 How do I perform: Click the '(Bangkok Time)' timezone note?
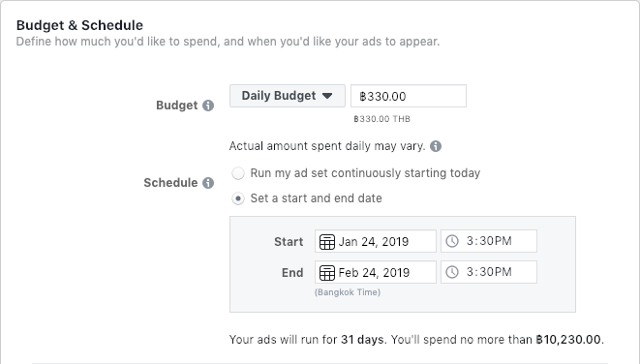click(x=348, y=292)
